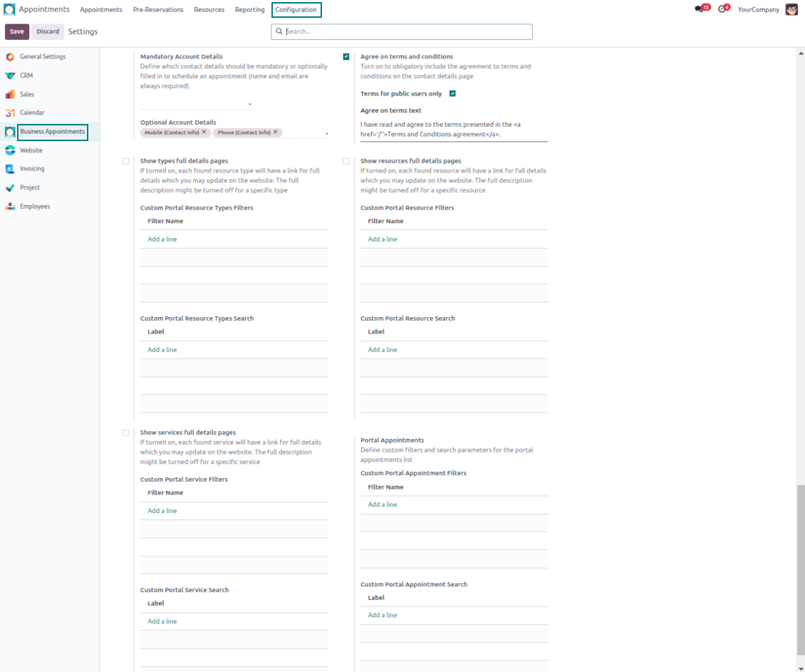This screenshot has width=805, height=672.
Task: Click the Save button
Action: (17, 31)
